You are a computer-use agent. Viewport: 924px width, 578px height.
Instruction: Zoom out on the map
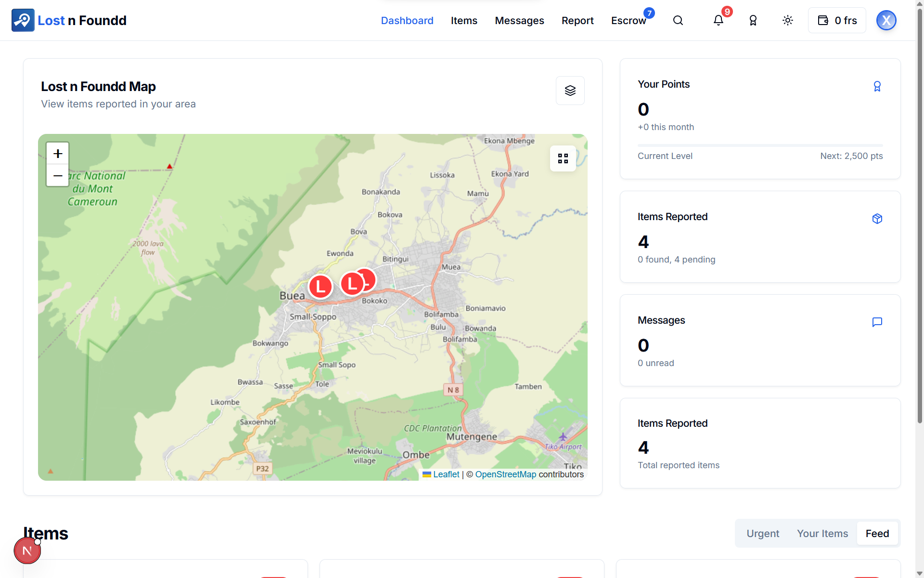[57, 175]
